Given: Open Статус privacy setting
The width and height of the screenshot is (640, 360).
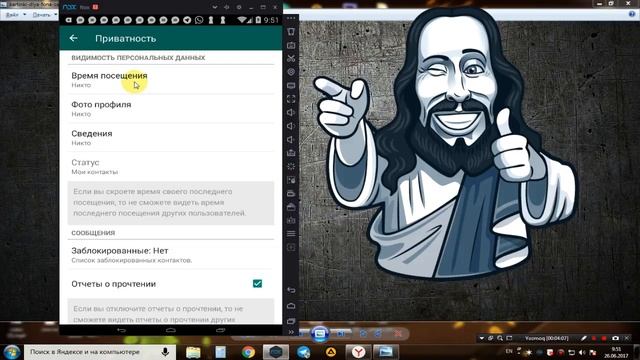Looking at the screenshot, I should click(x=171, y=167).
